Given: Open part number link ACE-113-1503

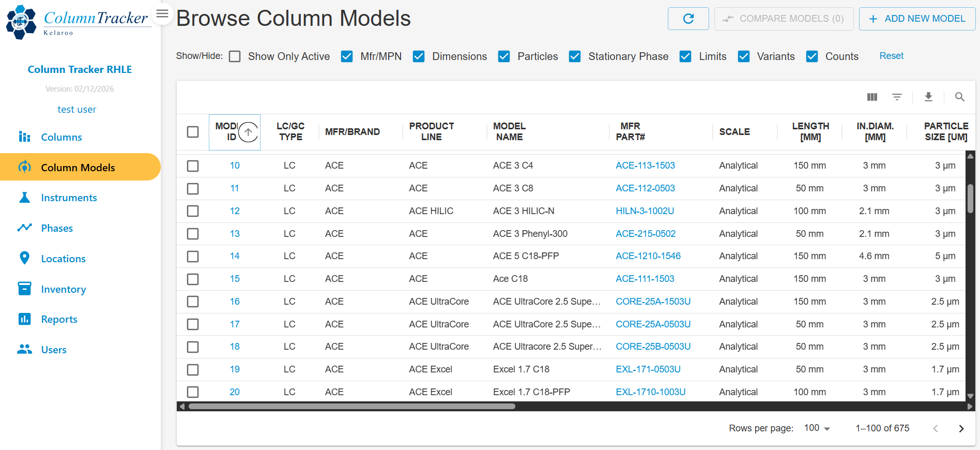Looking at the screenshot, I should coord(645,166).
